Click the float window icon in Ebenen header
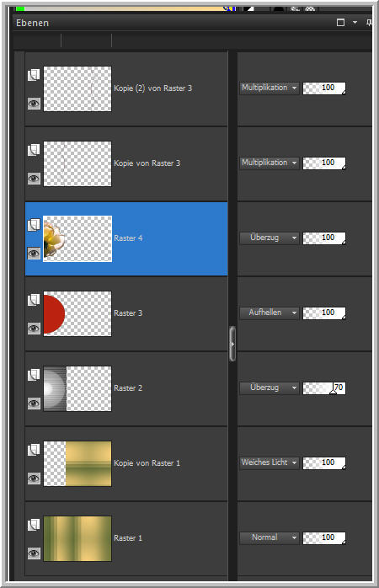This screenshot has width=379, height=588. 340,23
